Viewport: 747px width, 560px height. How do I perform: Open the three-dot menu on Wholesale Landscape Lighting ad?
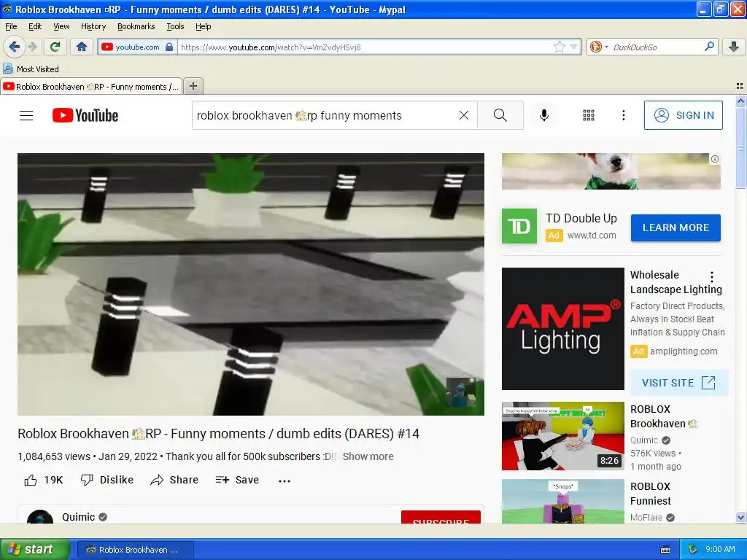click(712, 276)
